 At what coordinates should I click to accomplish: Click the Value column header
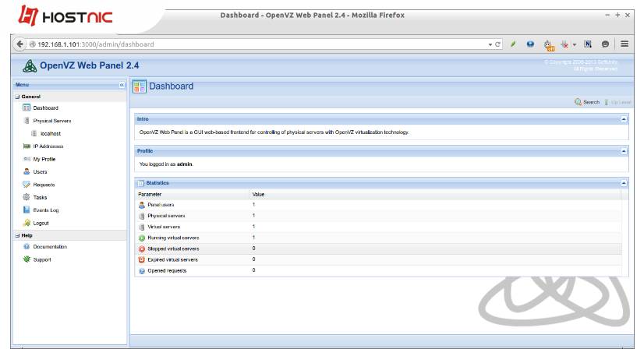click(x=435, y=195)
